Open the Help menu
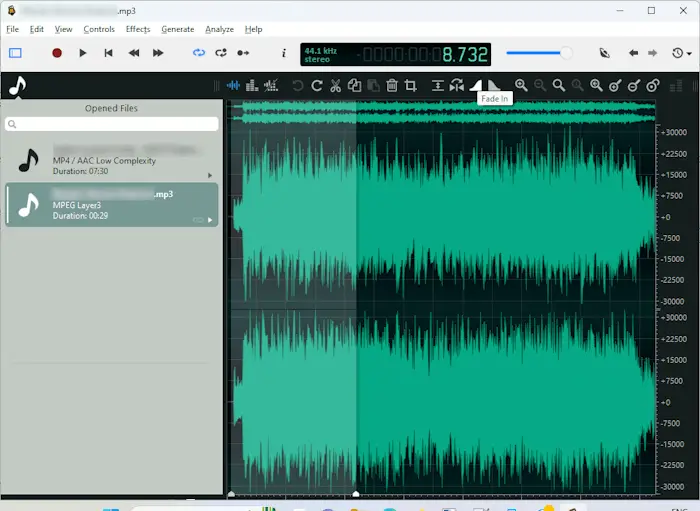Viewport: 700px width, 511px height. [x=253, y=29]
